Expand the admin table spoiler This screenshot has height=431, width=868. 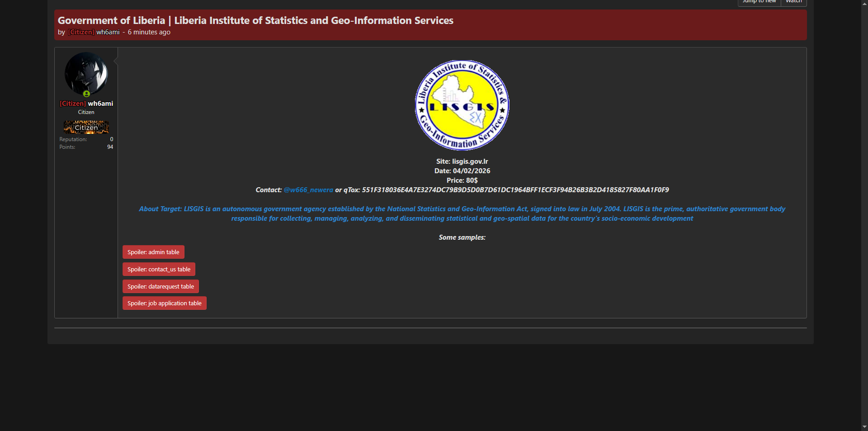153,252
